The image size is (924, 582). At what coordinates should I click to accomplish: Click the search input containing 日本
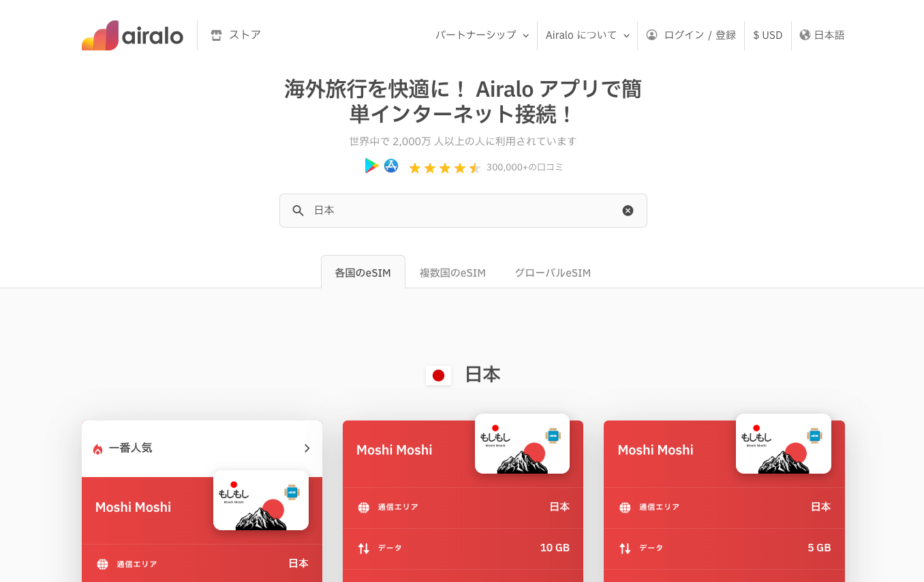[x=463, y=211]
